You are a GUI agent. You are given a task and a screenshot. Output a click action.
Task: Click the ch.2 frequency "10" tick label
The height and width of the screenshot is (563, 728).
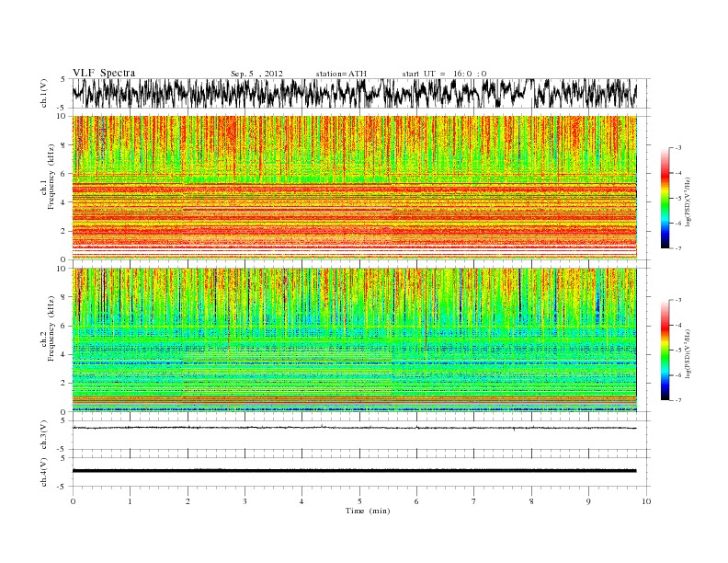(x=63, y=269)
